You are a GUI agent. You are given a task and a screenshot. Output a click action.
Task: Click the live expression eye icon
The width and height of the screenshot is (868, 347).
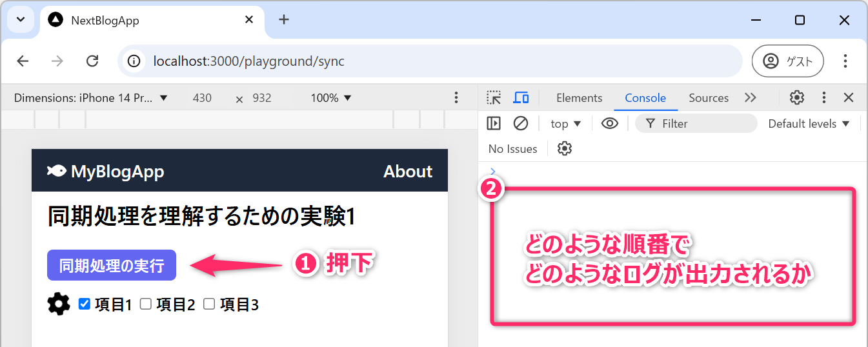610,124
